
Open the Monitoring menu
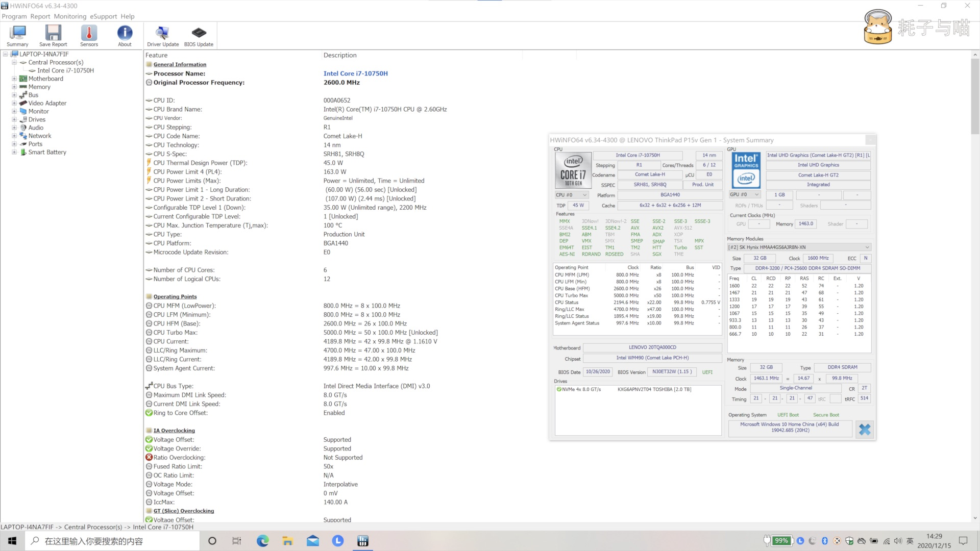(70, 16)
